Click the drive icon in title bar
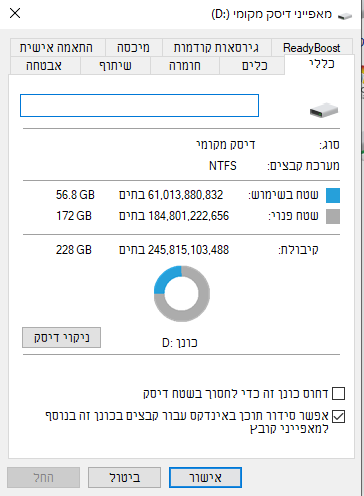The height and width of the screenshot is (496, 364). (345, 16)
